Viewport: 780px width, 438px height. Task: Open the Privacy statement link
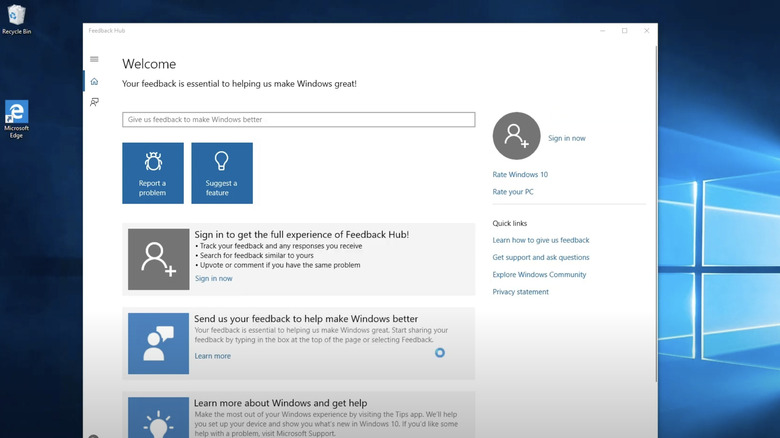[x=520, y=292]
